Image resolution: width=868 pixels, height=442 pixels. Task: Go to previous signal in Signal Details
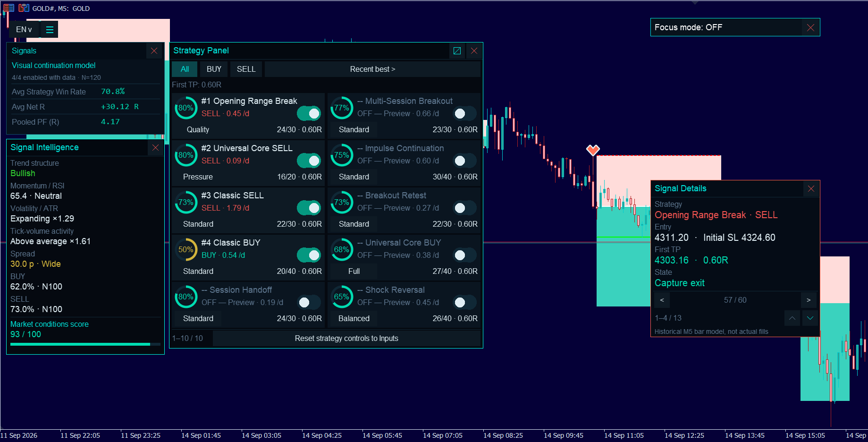(662, 300)
